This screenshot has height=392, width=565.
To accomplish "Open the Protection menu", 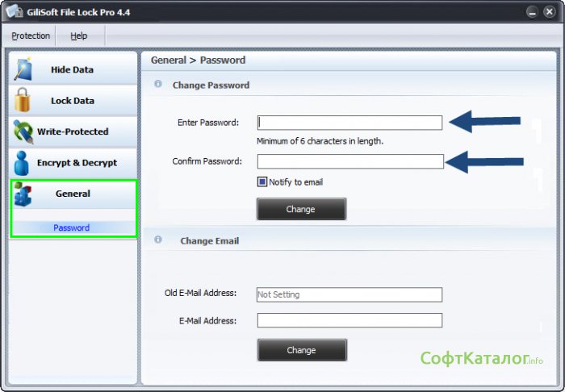I will tap(31, 35).
